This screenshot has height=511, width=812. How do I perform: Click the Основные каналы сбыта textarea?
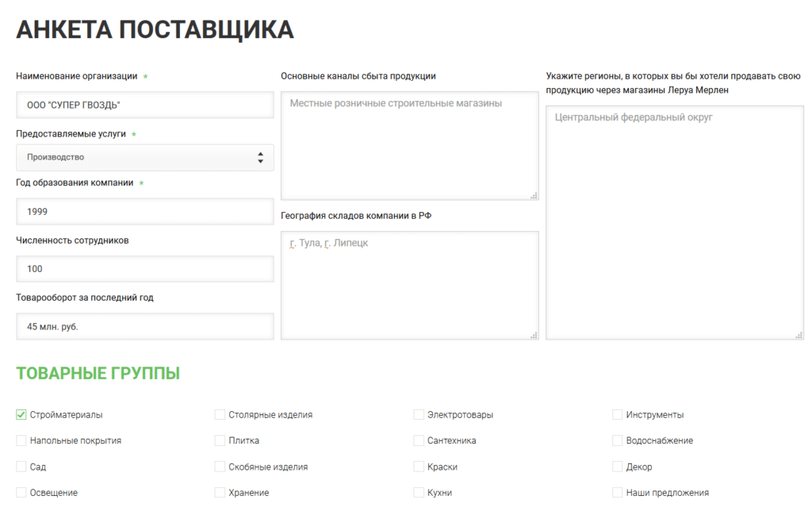click(x=409, y=145)
